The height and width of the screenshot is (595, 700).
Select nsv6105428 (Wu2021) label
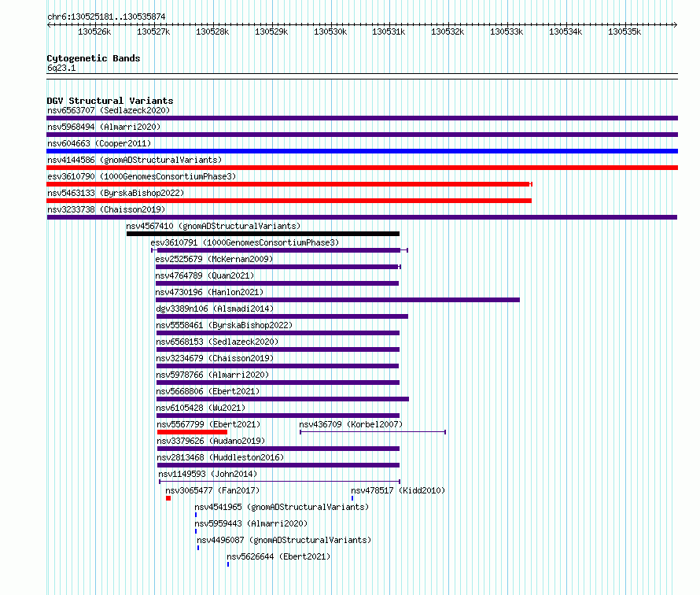point(201,408)
